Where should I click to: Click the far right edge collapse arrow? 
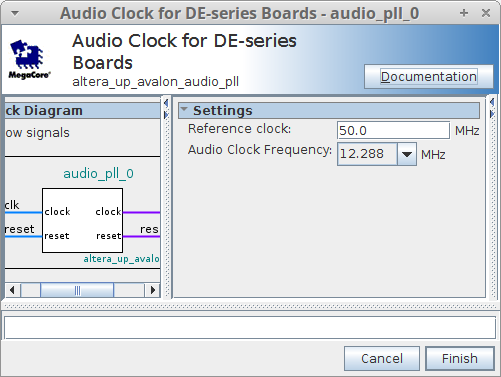point(492,102)
